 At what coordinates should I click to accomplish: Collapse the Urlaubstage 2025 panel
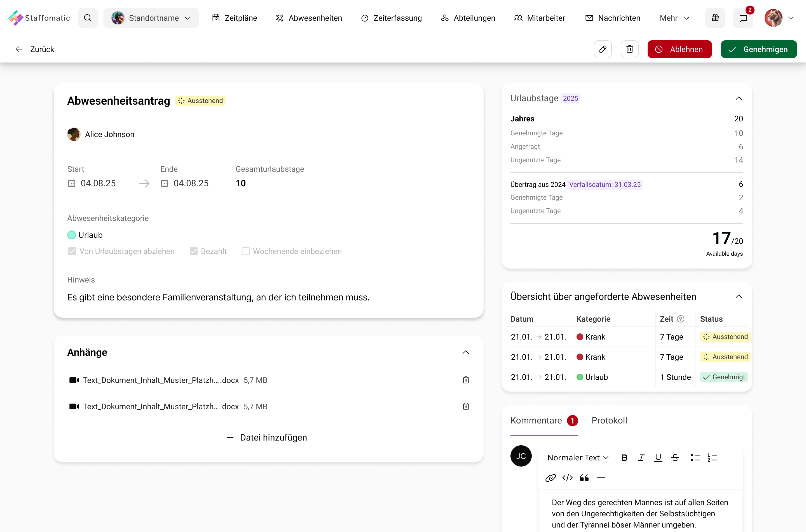pyautogui.click(x=739, y=98)
